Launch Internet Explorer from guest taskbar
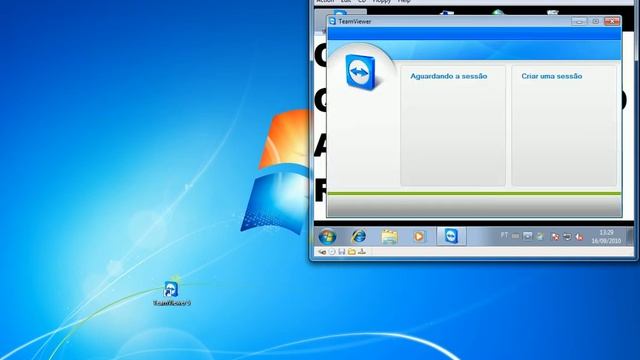This screenshot has height=360, width=640. pyautogui.click(x=359, y=236)
